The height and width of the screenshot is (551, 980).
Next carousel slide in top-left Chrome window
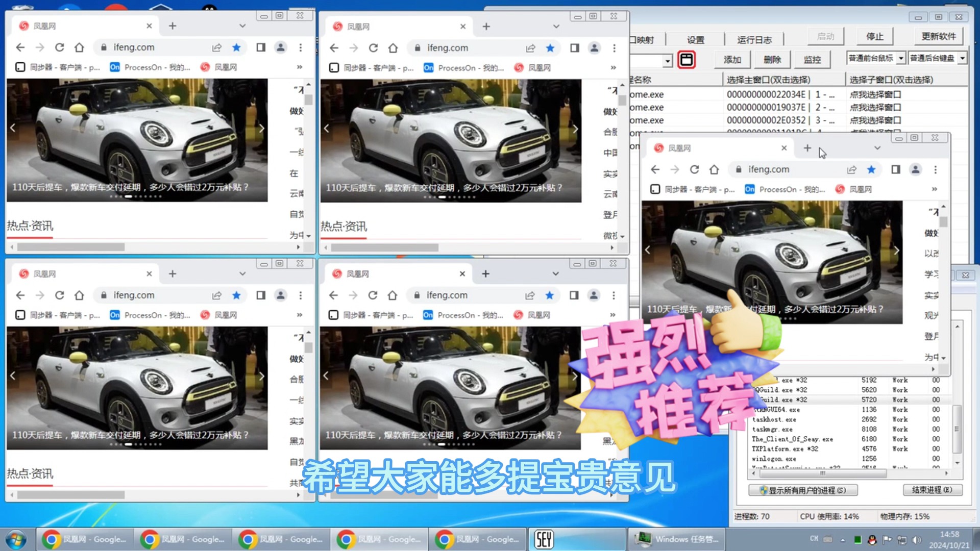coord(261,128)
